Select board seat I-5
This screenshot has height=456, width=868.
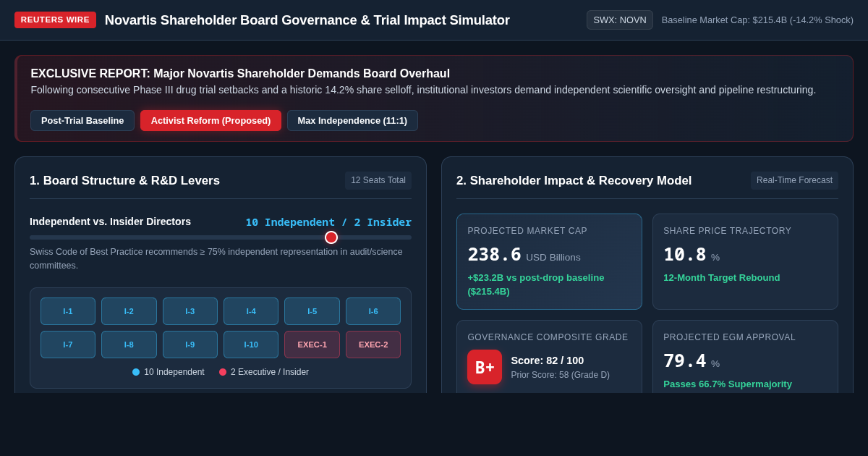point(312,311)
